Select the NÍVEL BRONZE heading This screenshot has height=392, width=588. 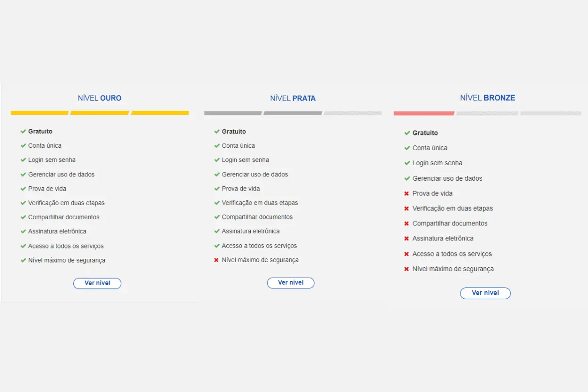[487, 98]
